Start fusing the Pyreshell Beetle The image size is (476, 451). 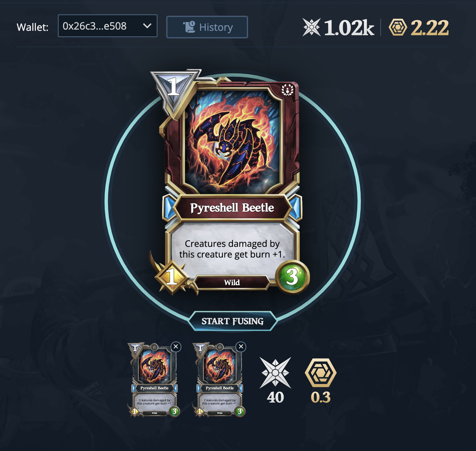point(233,321)
